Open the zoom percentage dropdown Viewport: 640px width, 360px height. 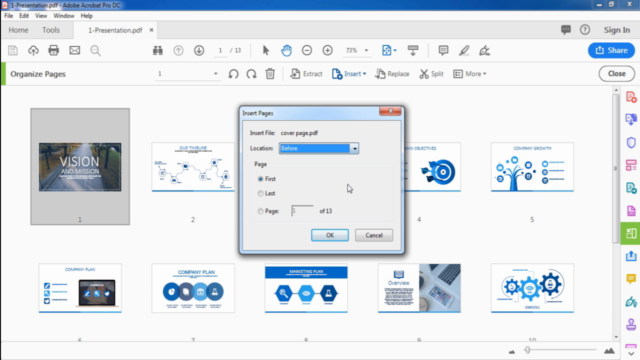point(366,50)
